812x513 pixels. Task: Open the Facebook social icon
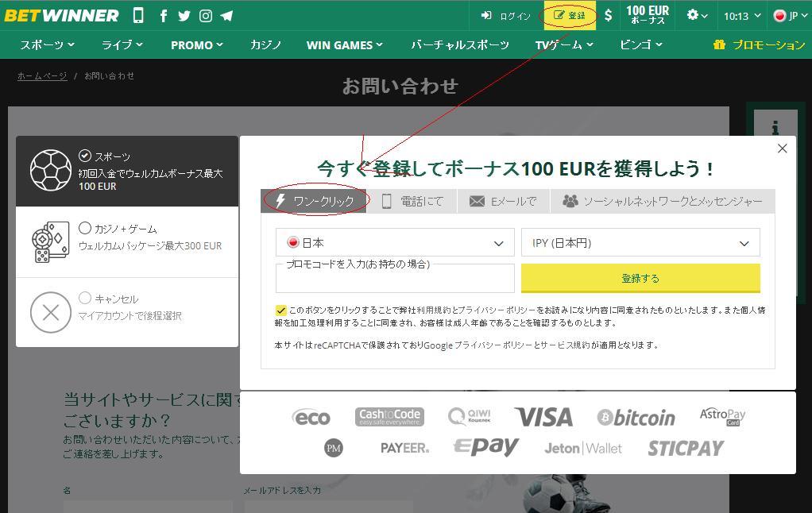[x=164, y=16]
